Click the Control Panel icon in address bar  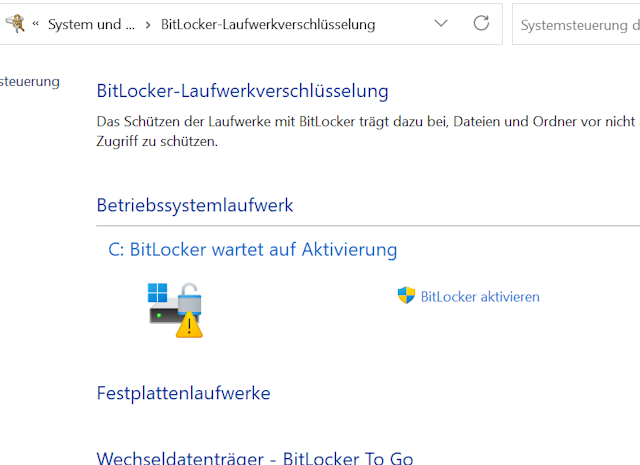pos(14,23)
